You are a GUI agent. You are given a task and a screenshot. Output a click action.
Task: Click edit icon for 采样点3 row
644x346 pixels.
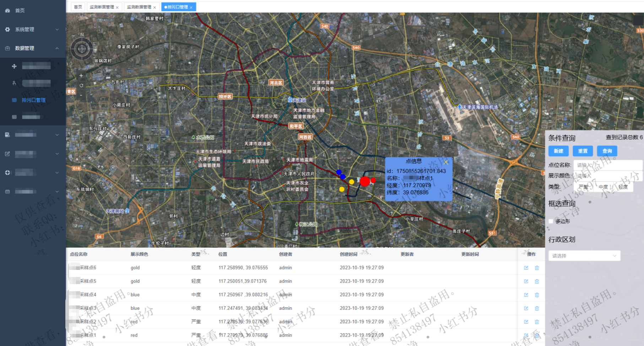click(526, 308)
